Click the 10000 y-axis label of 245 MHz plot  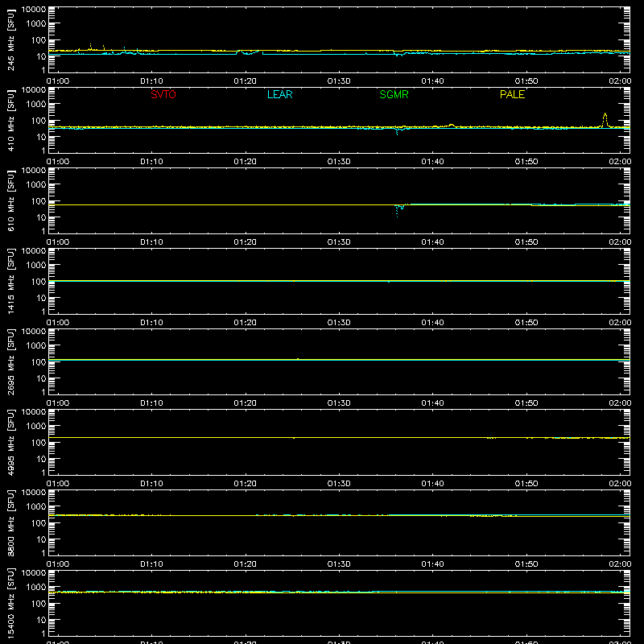[34, 10]
